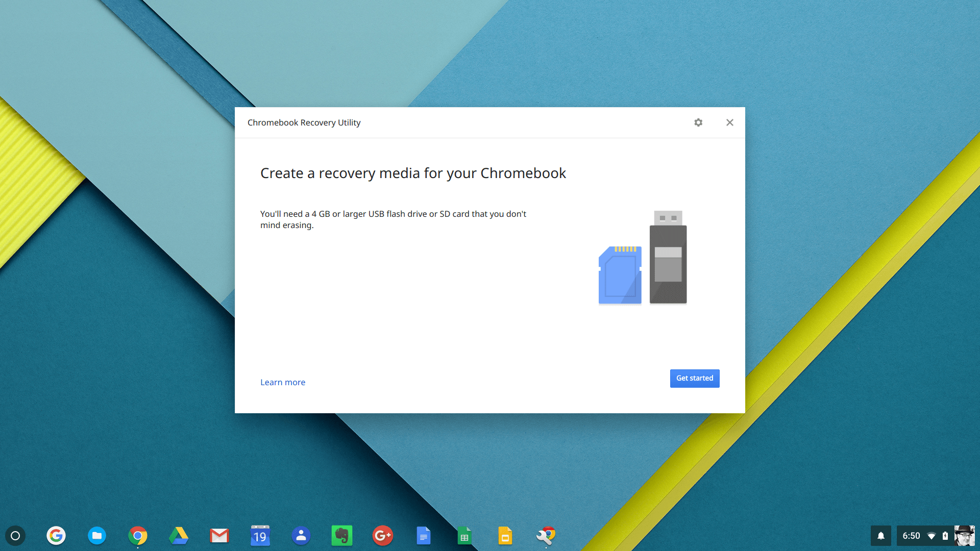980x551 pixels.
Task: Click the USB flash drive illustration
Action: [x=668, y=257]
